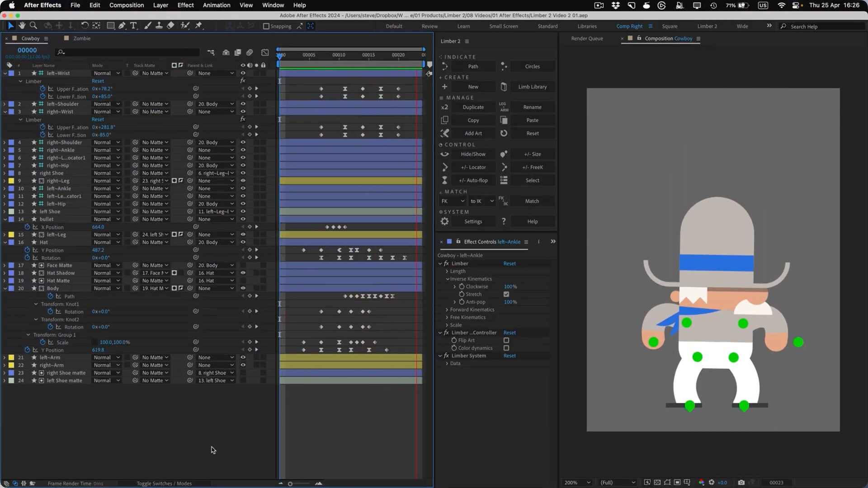Screen dimensions: 868x488
Task: Hide the left-Wrist layer eye
Action: [x=243, y=73]
